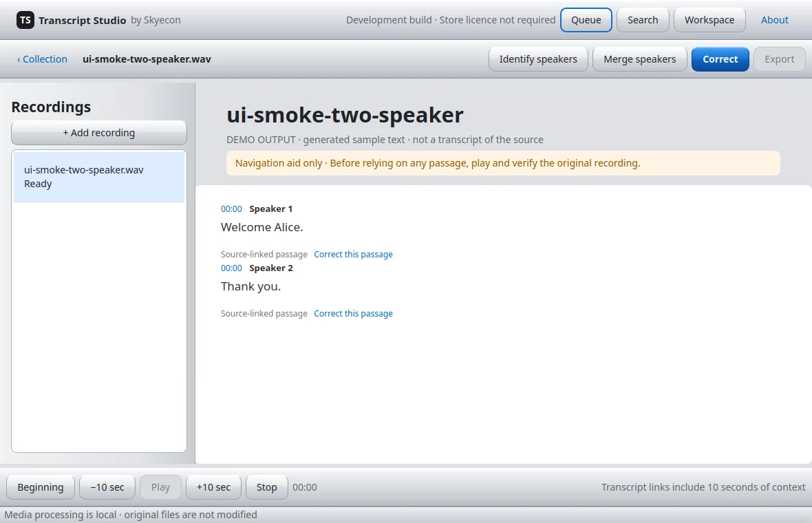Click 'Source-linked passage' under Welcome Alice
This screenshot has height=523, width=812.
pyautogui.click(x=264, y=254)
